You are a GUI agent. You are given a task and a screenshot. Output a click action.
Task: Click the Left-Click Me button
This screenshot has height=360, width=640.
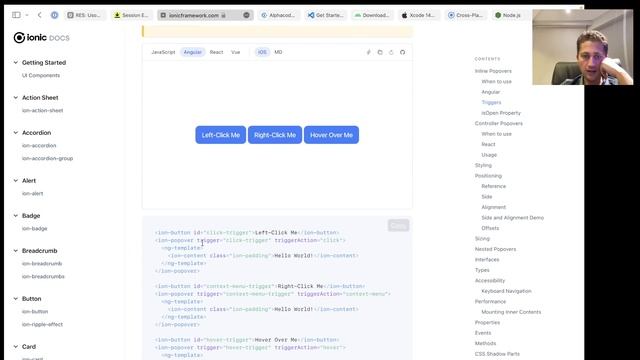pos(220,135)
